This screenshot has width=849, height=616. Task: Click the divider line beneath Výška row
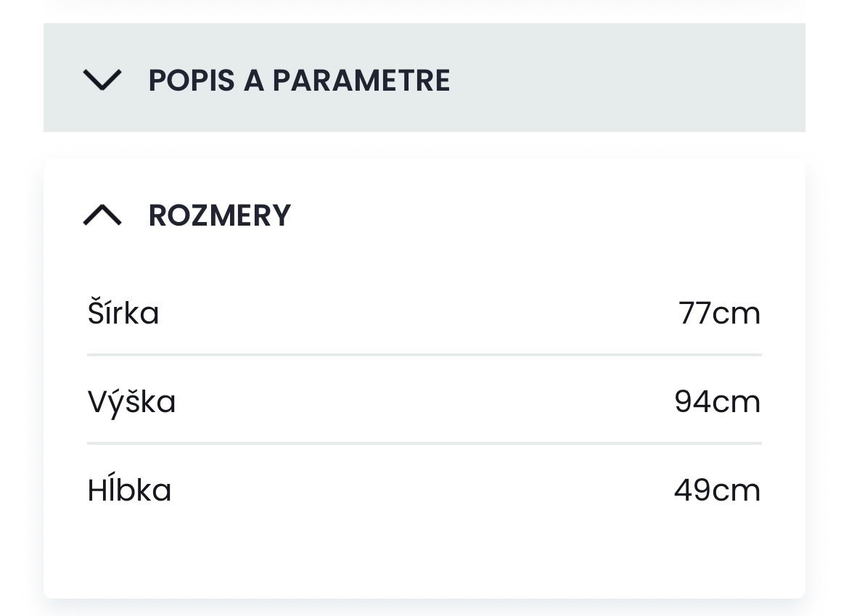tap(424, 443)
